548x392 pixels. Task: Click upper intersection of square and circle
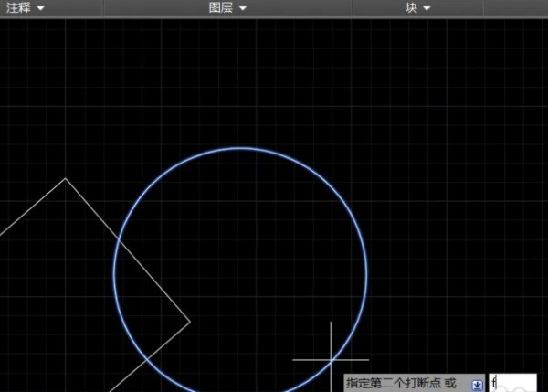[x=121, y=242]
